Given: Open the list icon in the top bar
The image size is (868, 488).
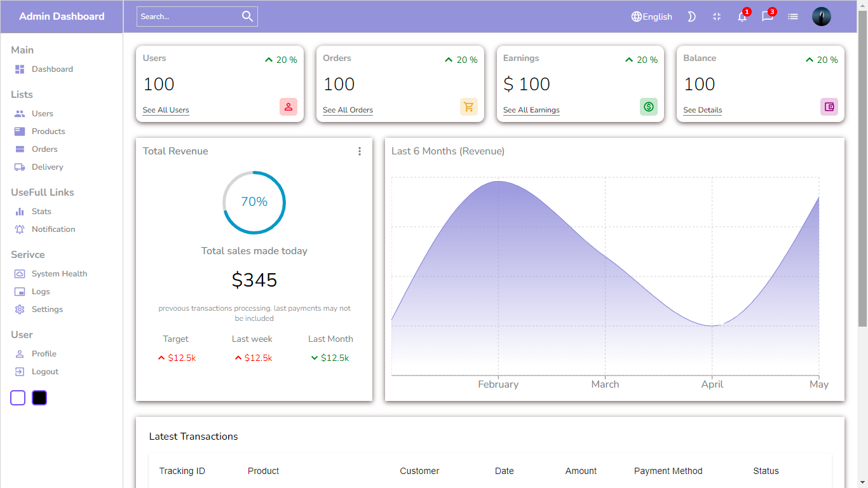Looking at the screenshot, I should tap(792, 17).
